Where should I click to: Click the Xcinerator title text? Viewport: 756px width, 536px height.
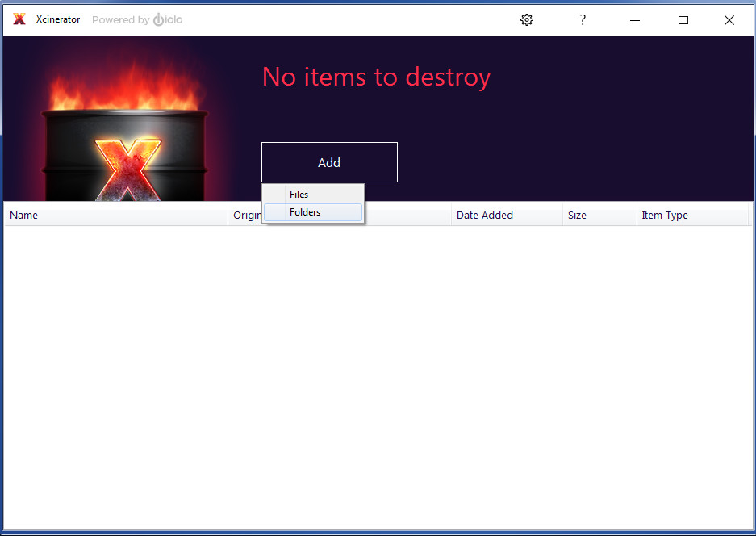coord(57,19)
